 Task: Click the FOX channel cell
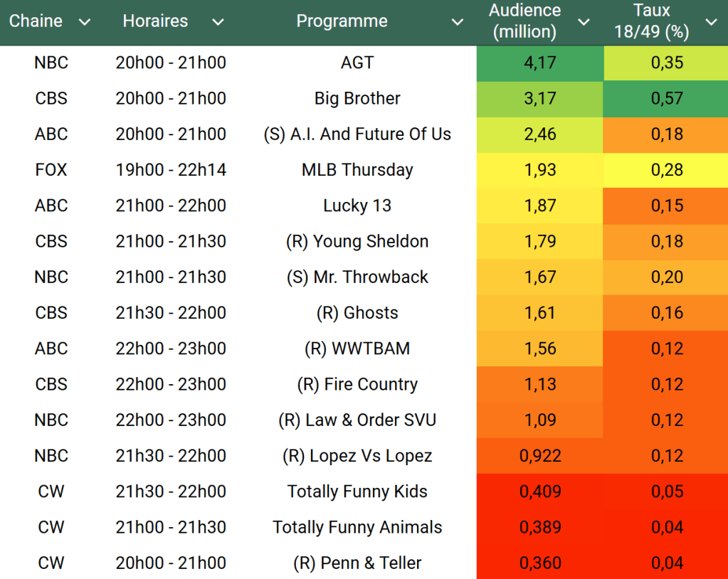[51, 170]
